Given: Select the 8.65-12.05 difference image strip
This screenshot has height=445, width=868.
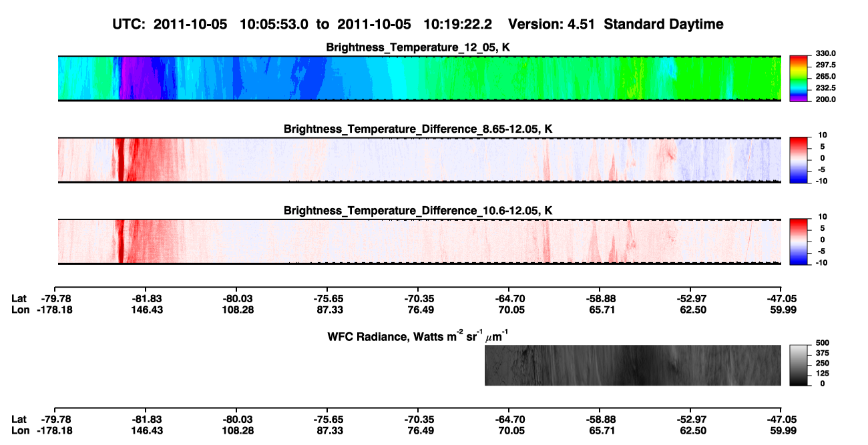Looking at the screenshot, I should pos(419,159).
